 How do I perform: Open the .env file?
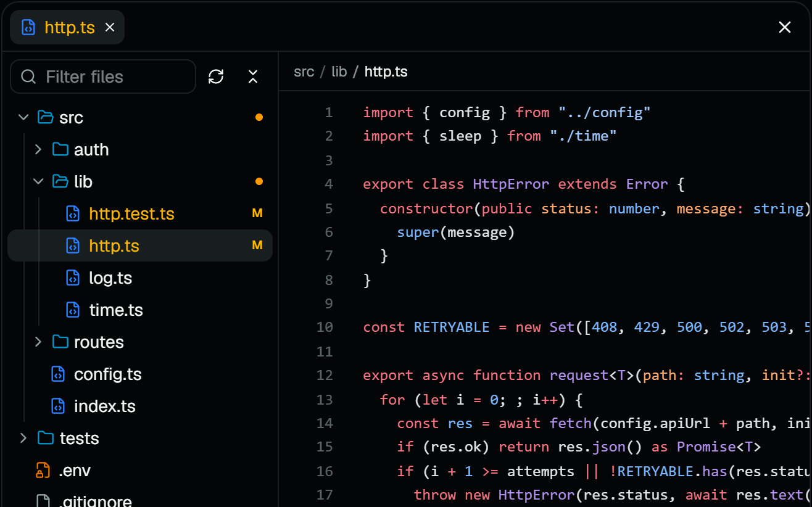tap(140, 470)
